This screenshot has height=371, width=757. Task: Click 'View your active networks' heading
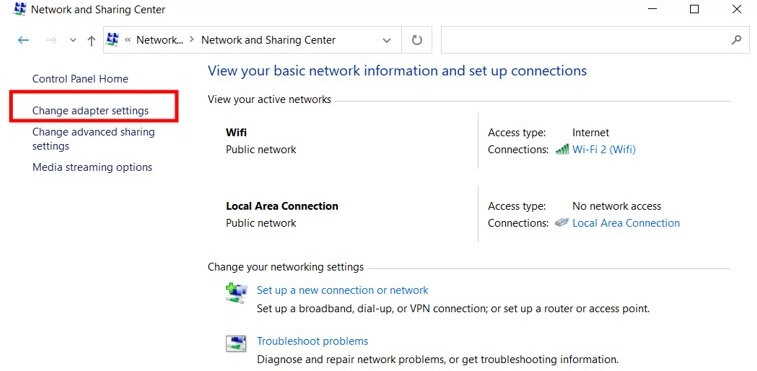click(269, 100)
